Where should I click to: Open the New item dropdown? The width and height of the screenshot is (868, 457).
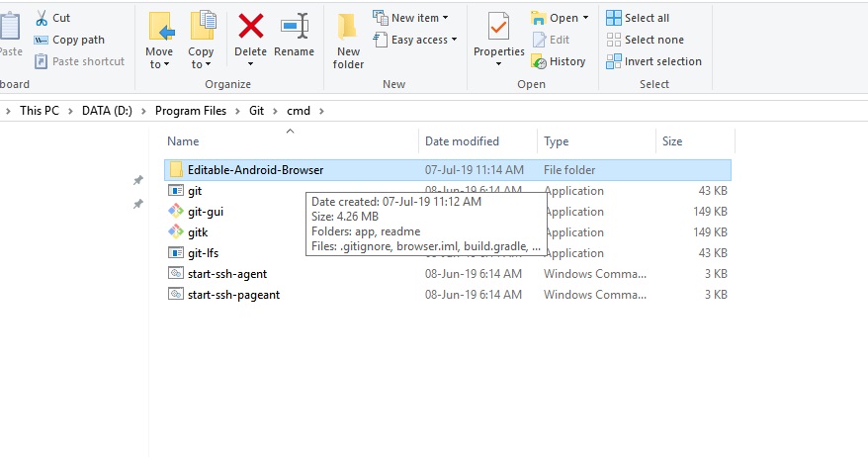pyautogui.click(x=410, y=18)
